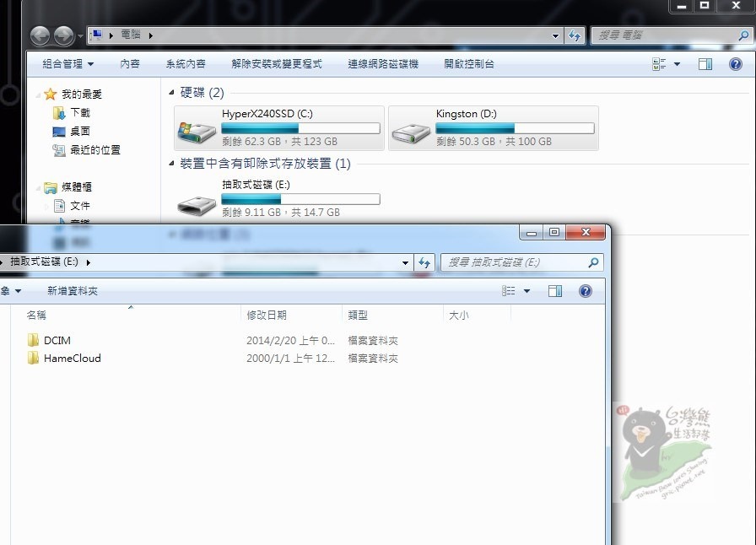Click E: drive usage bar
756x545 pixels.
pyautogui.click(x=300, y=199)
